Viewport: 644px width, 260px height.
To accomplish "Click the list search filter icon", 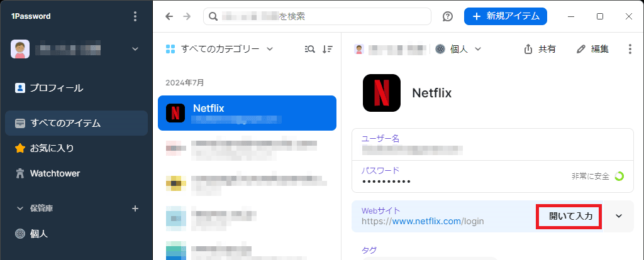I will coord(310,49).
